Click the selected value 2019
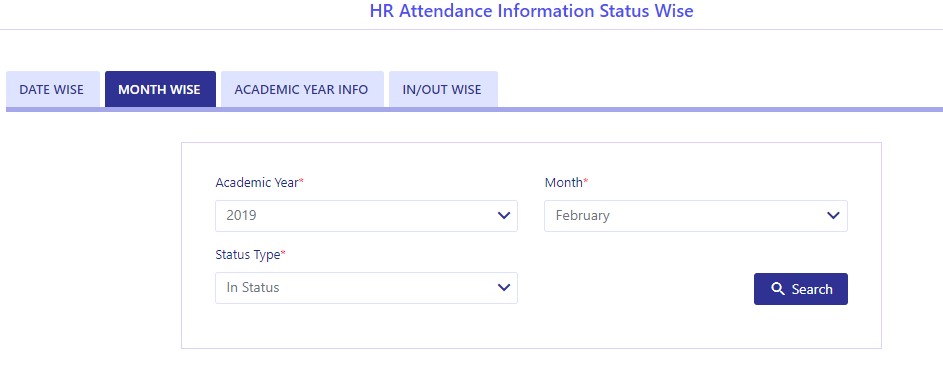This screenshot has width=943, height=379. click(241, 215)
